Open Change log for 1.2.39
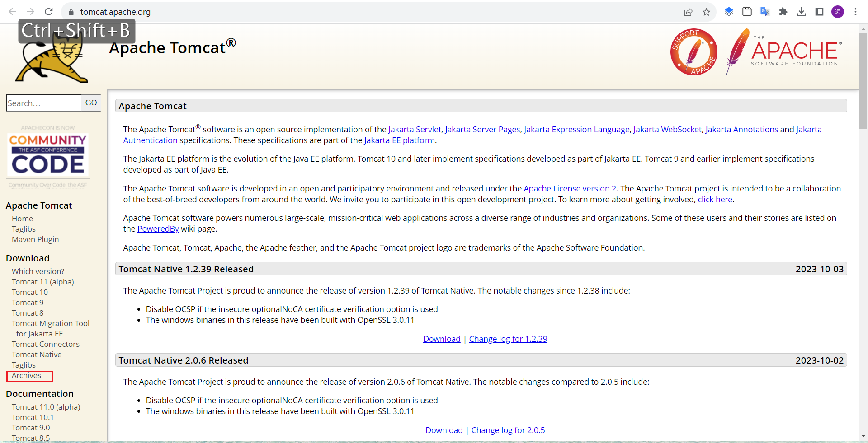The height and width of the screenshot is (443, 868). coord(508,339)
